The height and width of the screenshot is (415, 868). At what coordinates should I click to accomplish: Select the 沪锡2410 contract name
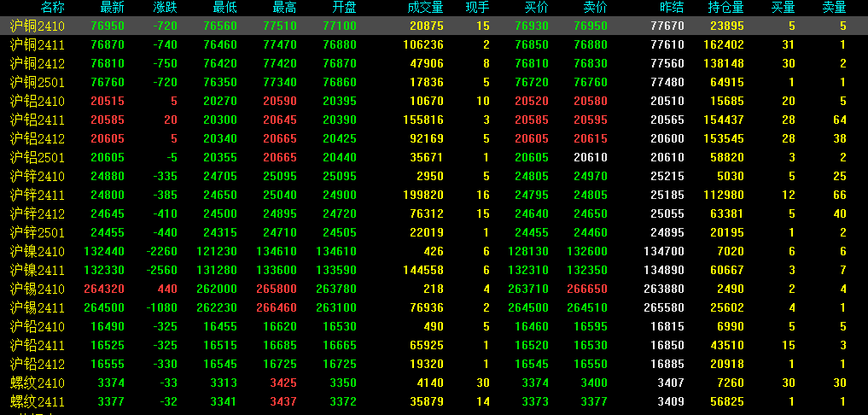[37, 289]
